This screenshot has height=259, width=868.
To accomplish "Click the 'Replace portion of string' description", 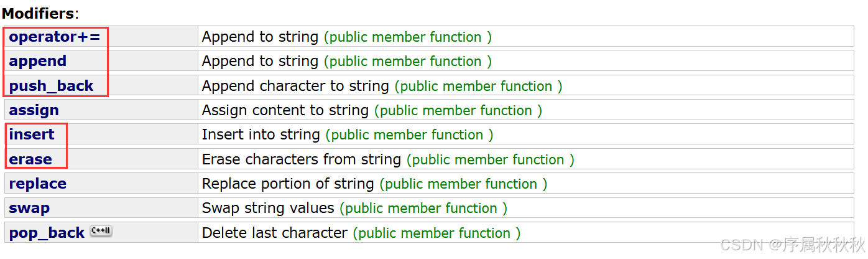I will pos(288,184).
